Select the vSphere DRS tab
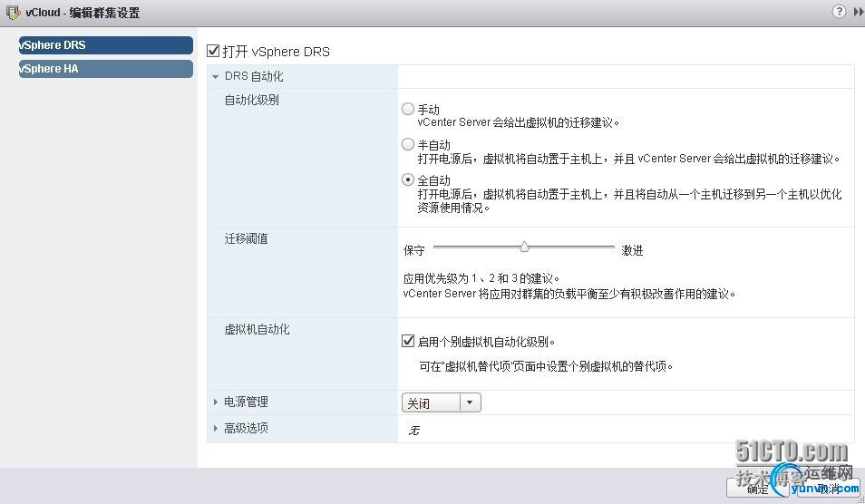Viewport: 865px width, 504px height. [x=106, y=45]
